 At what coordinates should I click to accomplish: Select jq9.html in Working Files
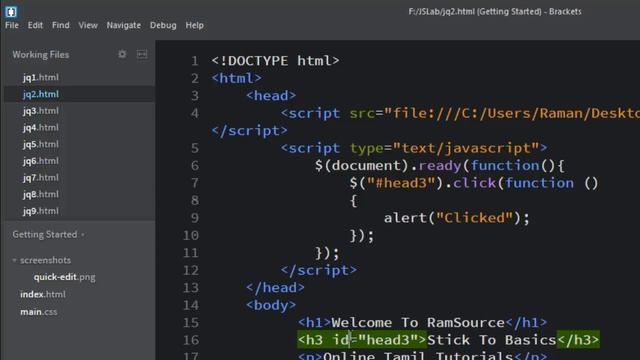click(x=41, y=211)
